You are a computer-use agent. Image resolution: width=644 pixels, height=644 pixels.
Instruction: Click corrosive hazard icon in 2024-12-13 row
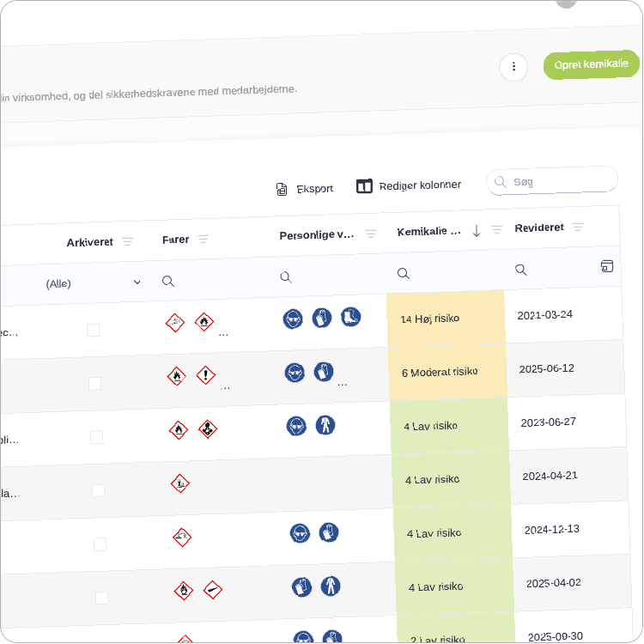tap(181, 538)
